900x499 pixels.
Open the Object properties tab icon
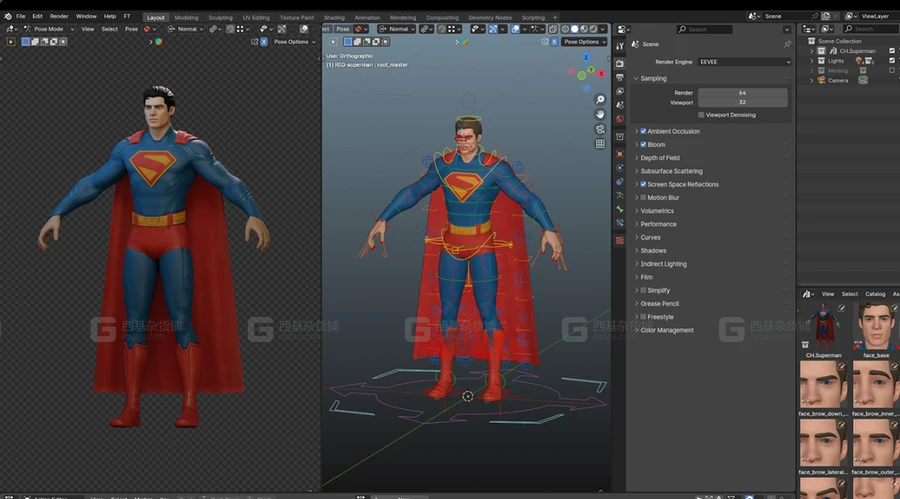point(620,154)
